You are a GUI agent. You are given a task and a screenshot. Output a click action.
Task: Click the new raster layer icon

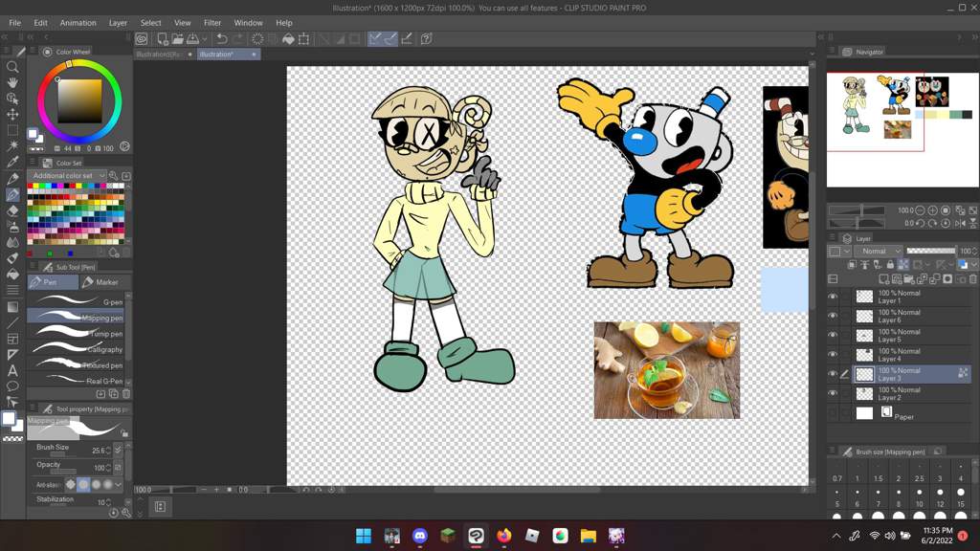883,279
